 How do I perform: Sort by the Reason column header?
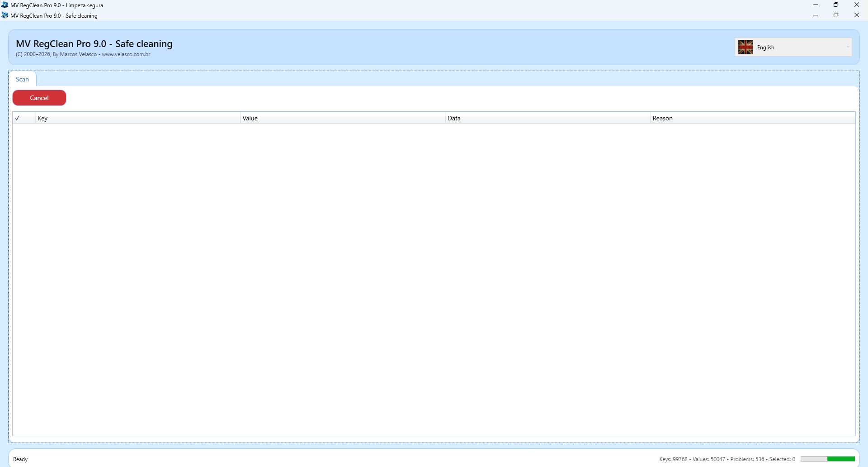click(663, 118)
